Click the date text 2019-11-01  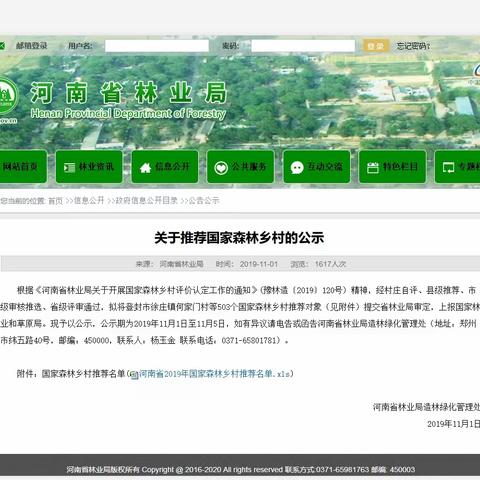[259, 264]
